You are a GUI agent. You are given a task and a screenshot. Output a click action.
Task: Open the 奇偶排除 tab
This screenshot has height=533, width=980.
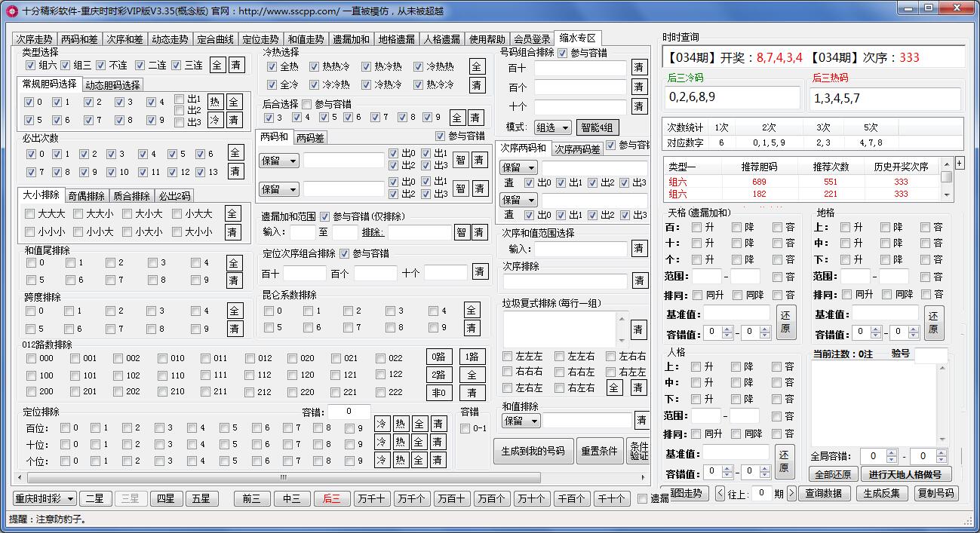pyautogui.click(x=87, y=196)
